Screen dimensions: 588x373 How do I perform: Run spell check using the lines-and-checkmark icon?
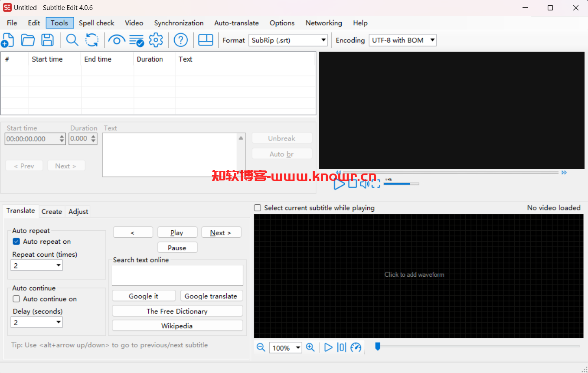point(137,40)
